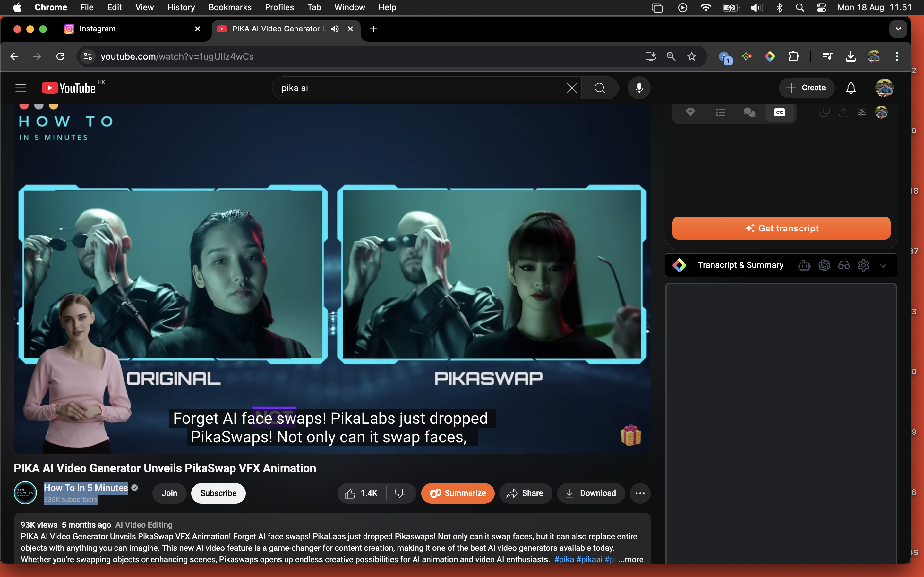Subscribe to How To In 5 Minutes

[x=218, y=493]
